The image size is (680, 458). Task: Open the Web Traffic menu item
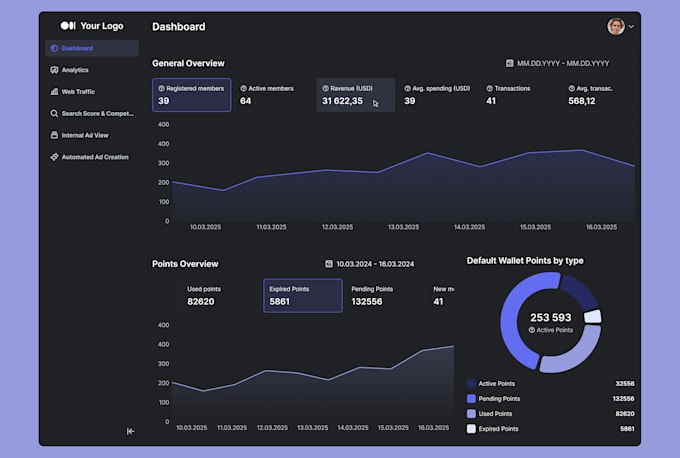(92, 92)
